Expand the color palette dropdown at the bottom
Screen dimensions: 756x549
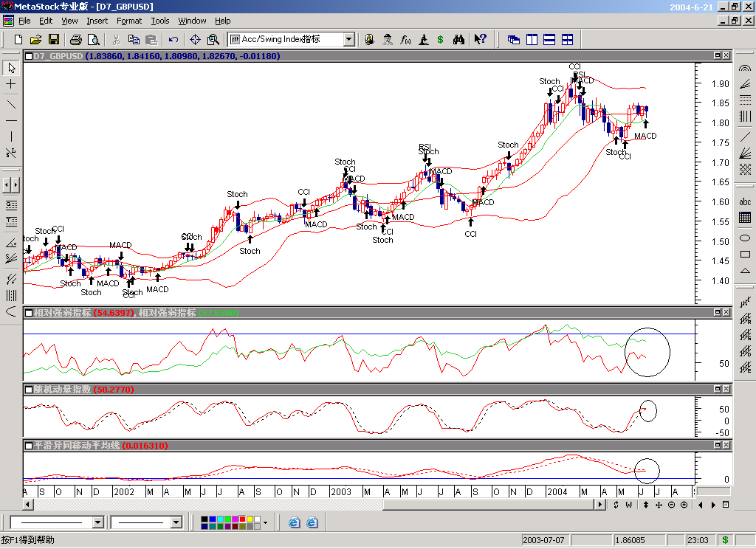(266, 522)
